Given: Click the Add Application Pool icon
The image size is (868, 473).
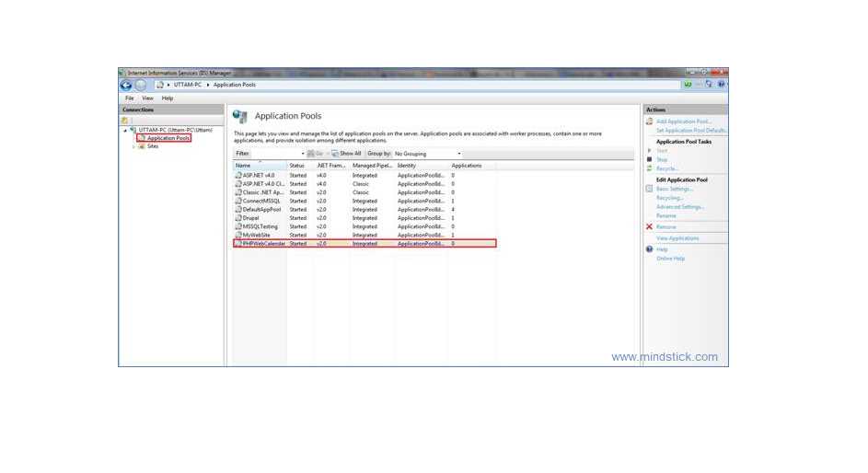Looking at the screenshot, I should coord(649,121).
